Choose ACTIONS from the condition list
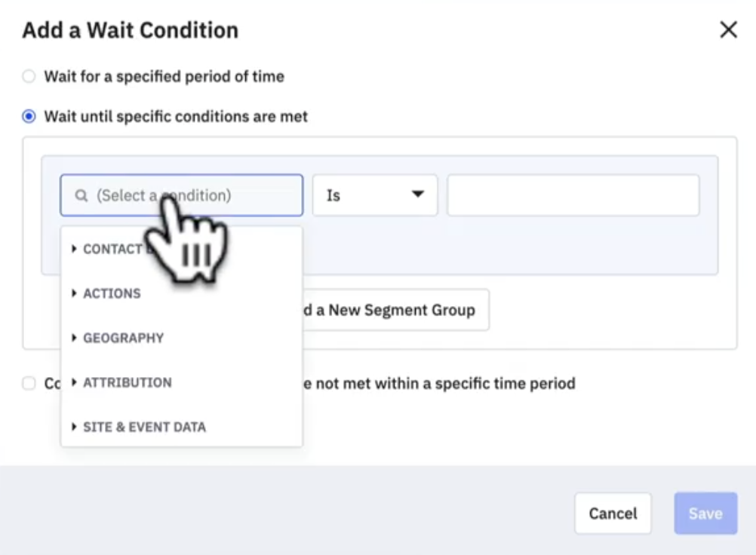The image size is (756, 555). pyautogui.click(x=112, y=293)
